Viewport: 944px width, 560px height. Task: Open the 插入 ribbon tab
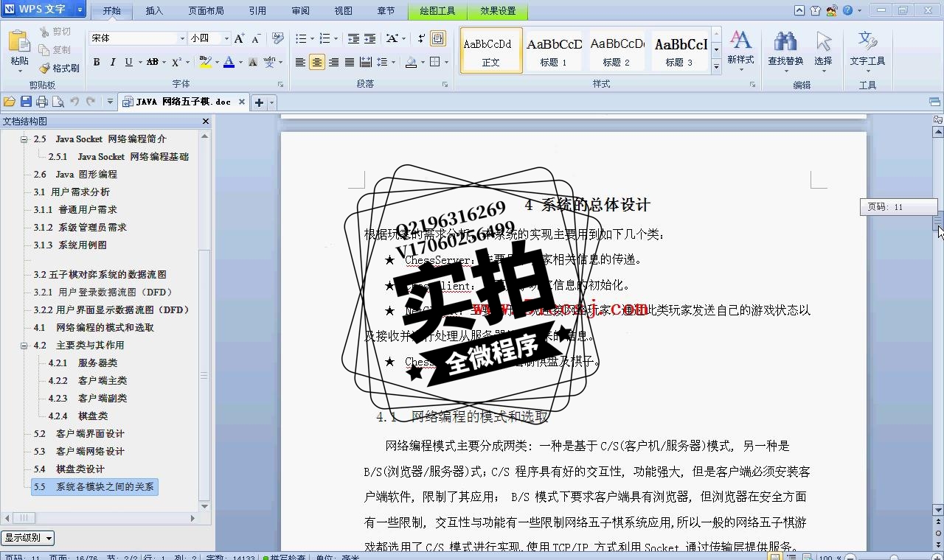pos(154,10)
